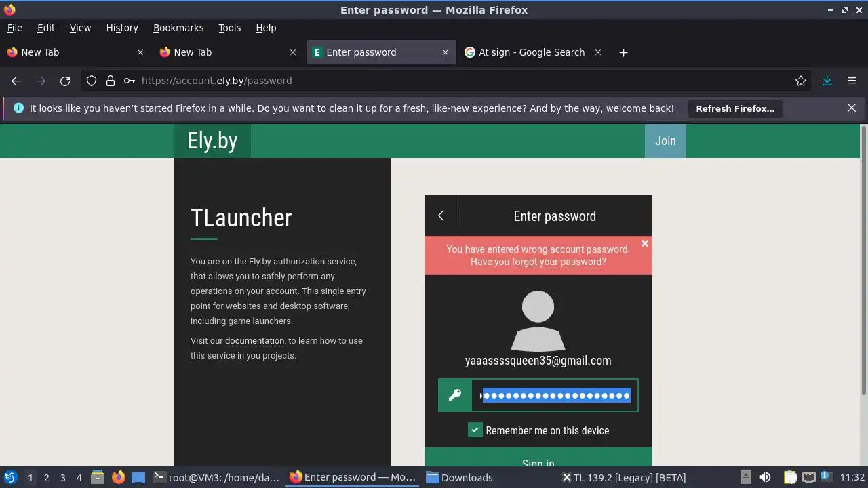
Task: Click the key icon beside the password field
Action: [x=455, y=395]
